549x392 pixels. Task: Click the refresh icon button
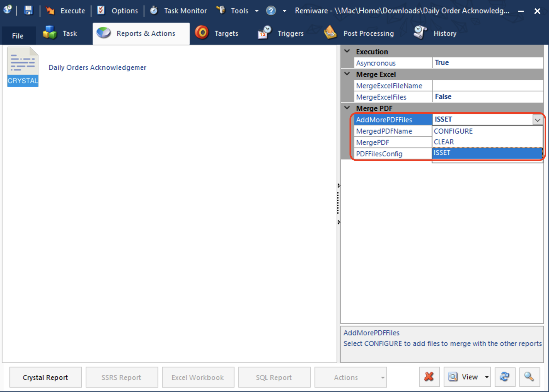[505, 377]
